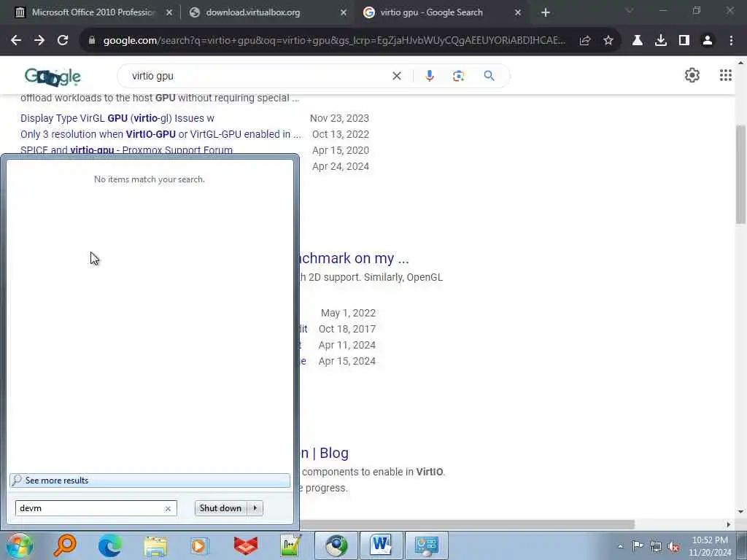
Task: Go back in Chrome history
Action: click(x=16, y=41)
